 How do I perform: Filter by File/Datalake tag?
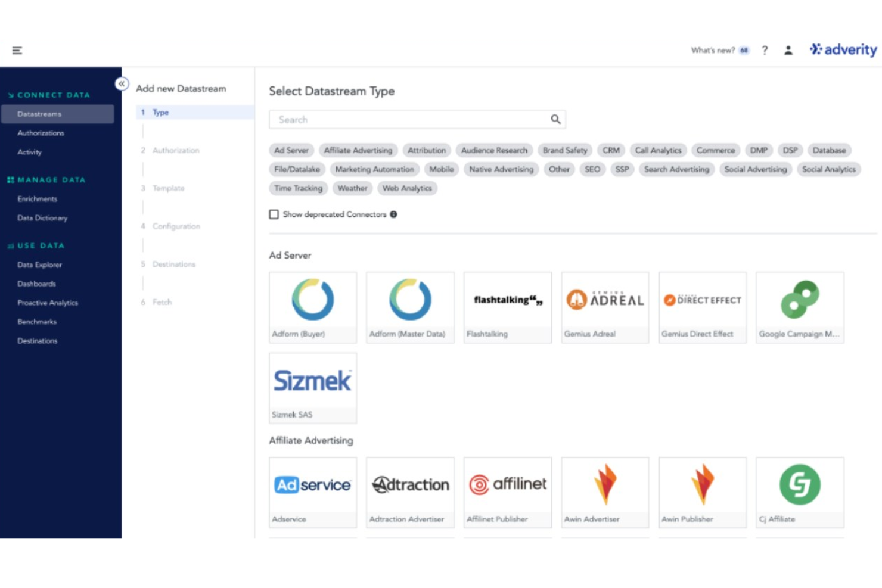tap(297, 169)
